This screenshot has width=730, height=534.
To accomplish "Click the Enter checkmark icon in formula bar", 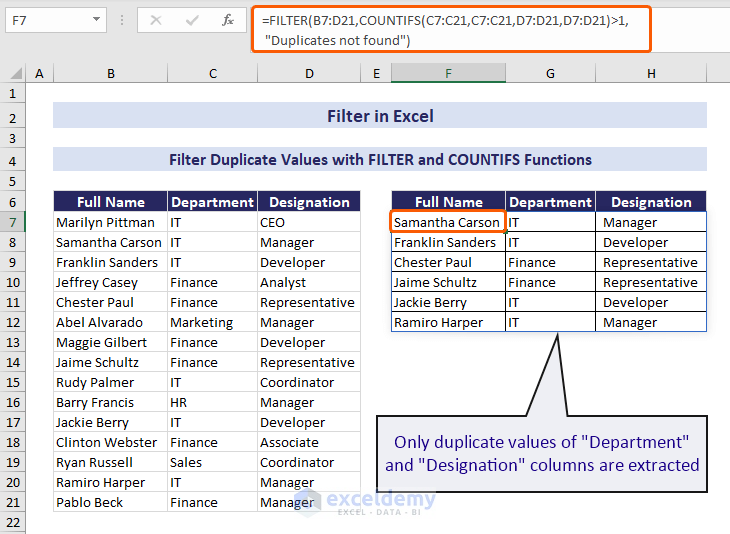I will tap(192, 20).
